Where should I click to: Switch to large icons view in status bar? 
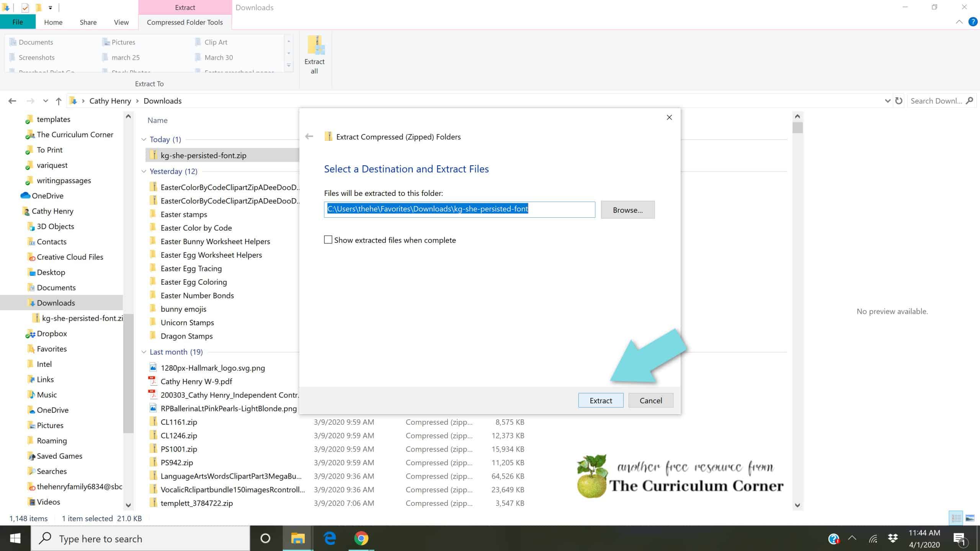point(970,518)
